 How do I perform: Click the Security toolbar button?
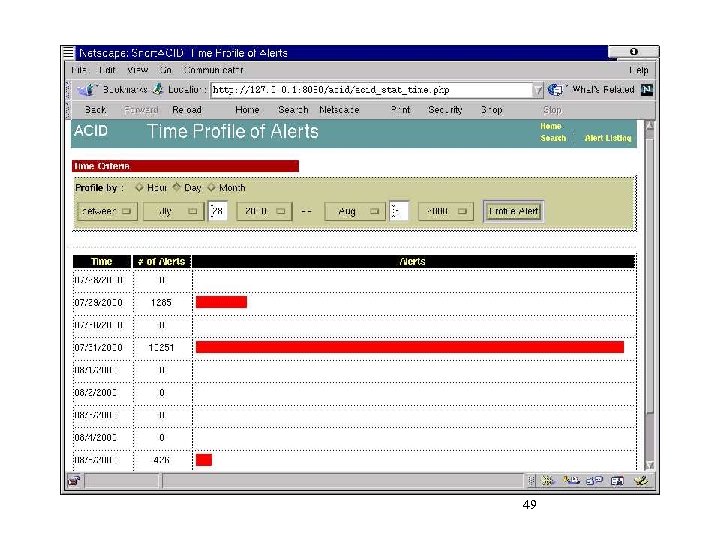point(445,110)
